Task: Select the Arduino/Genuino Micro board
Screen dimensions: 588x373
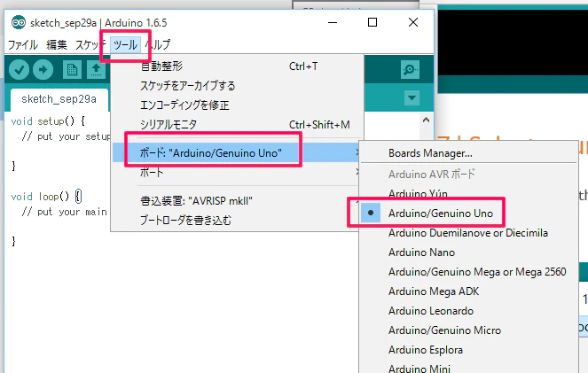Action: point(468,330)
